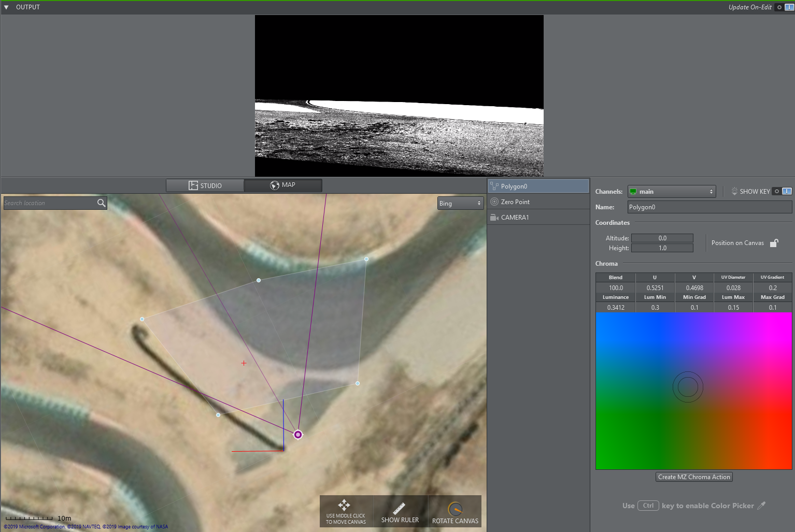Open the Channels main dropdown
795x532 pixels.
(671, 192)
